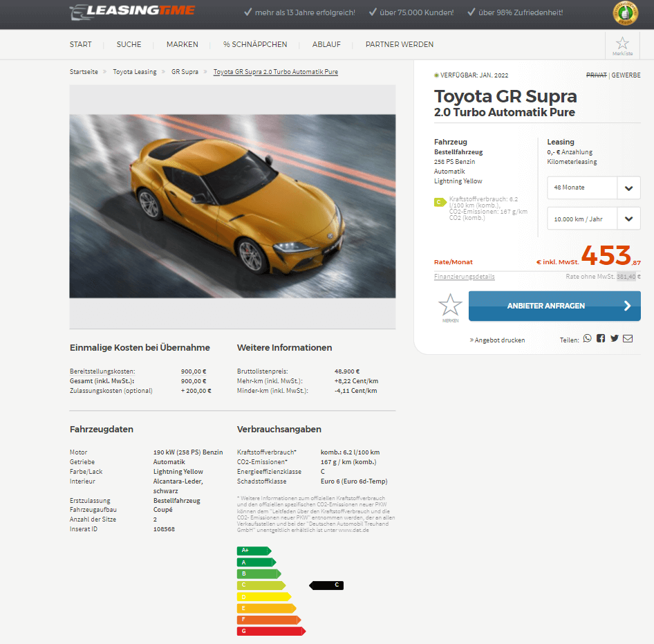Screen dimensions: 654x644
Task: Open the Merkliste star icon
Action: [x=622, y=46]
